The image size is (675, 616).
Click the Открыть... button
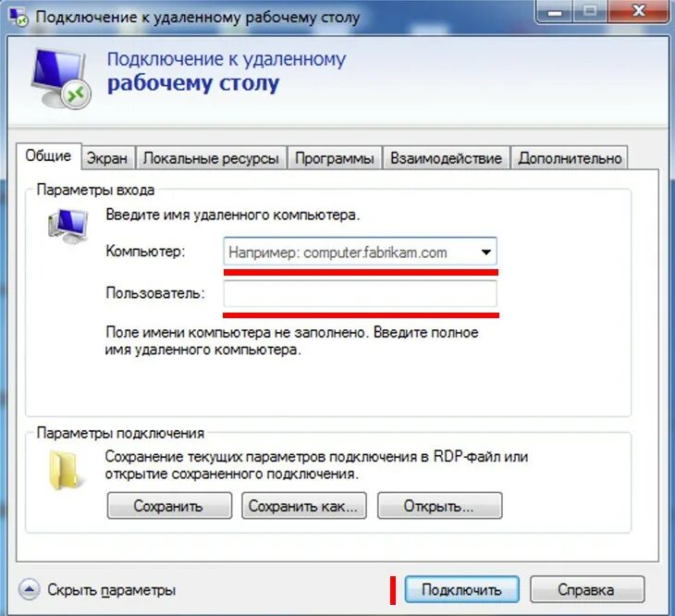click(439, 506)
